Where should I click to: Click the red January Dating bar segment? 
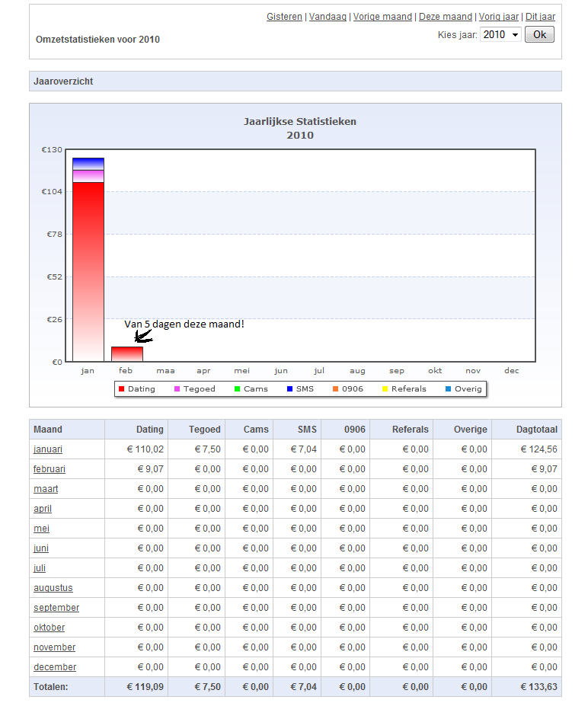pos(88,272)
